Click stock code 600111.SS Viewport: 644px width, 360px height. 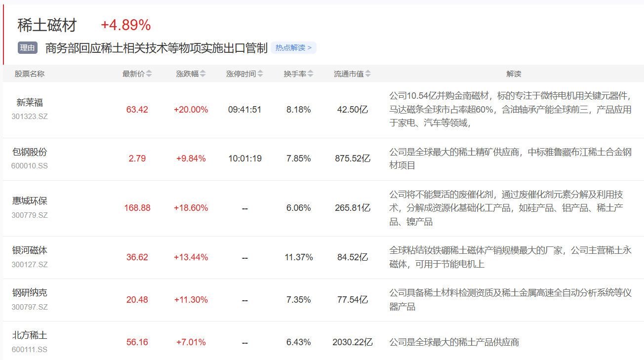tap(30, 350)
